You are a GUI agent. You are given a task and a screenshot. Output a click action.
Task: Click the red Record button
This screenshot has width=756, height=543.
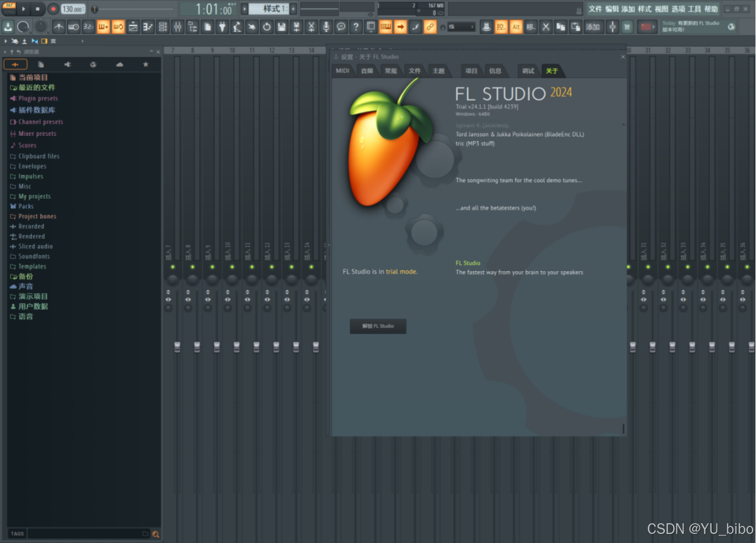click(53, 9)
